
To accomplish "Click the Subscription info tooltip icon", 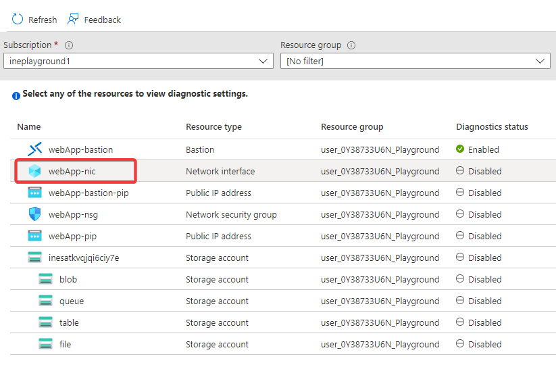I will tap(69, 45).
